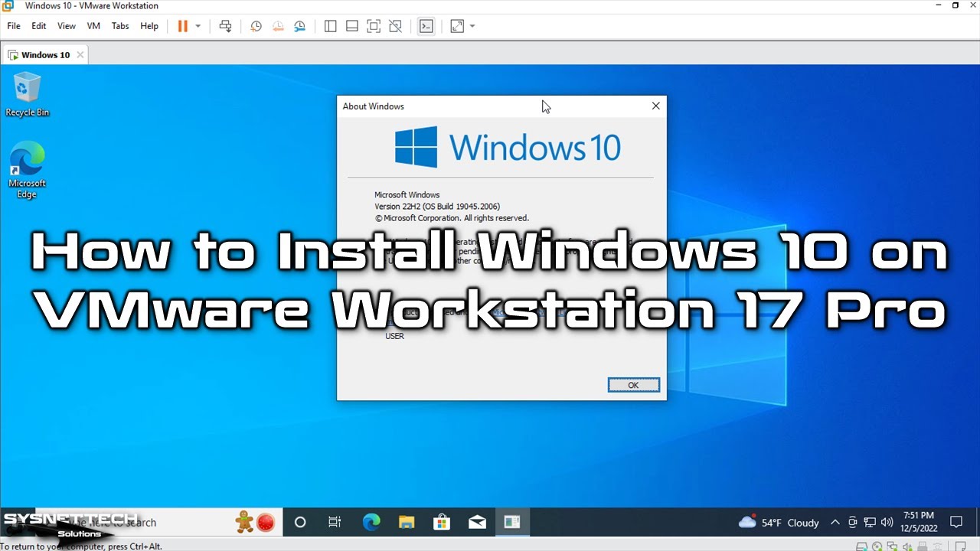Open the 54°F Cloudy weather widget

(x=779, y=523)
